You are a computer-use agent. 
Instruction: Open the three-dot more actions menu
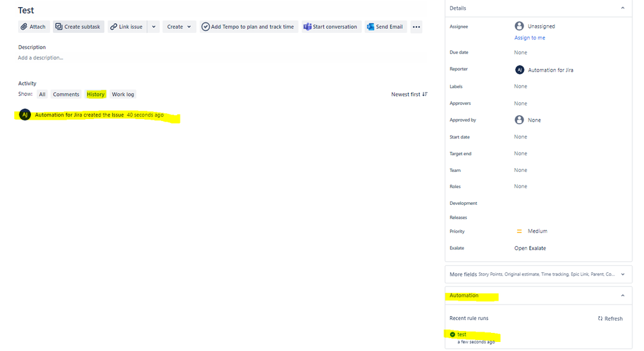[416, 26]
